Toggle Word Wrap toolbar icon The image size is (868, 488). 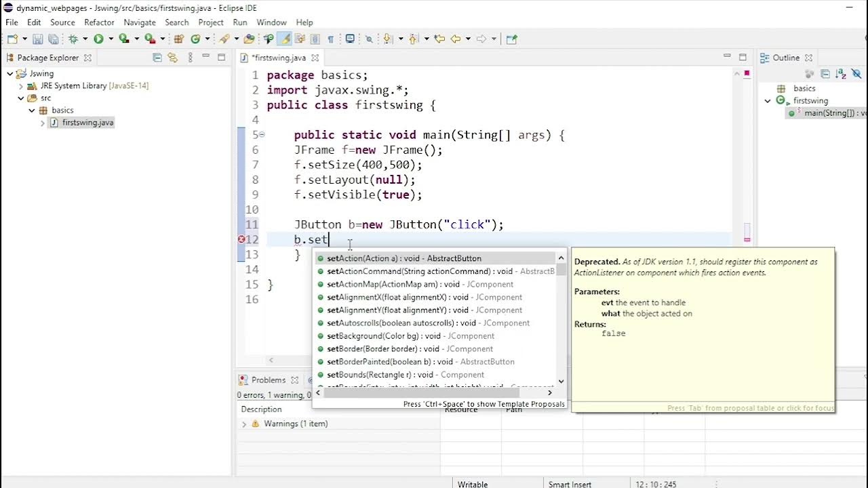(299, 39)
